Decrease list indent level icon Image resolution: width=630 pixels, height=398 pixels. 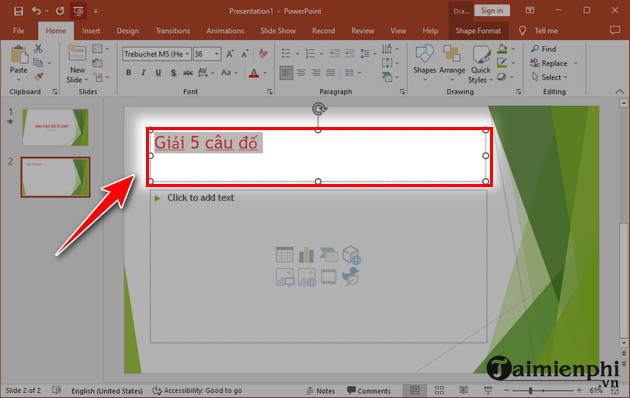click(x=334, y=53)
